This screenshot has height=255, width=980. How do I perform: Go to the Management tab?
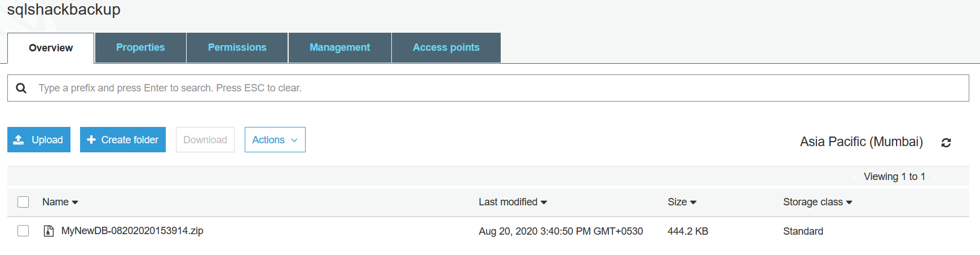tap(339, 47)
